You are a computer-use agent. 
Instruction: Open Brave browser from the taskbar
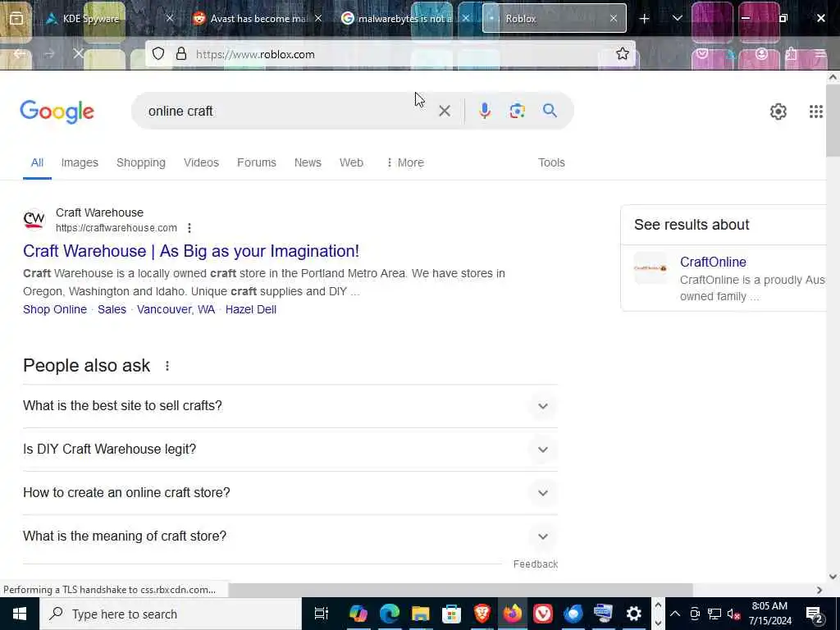pos(482,614)
